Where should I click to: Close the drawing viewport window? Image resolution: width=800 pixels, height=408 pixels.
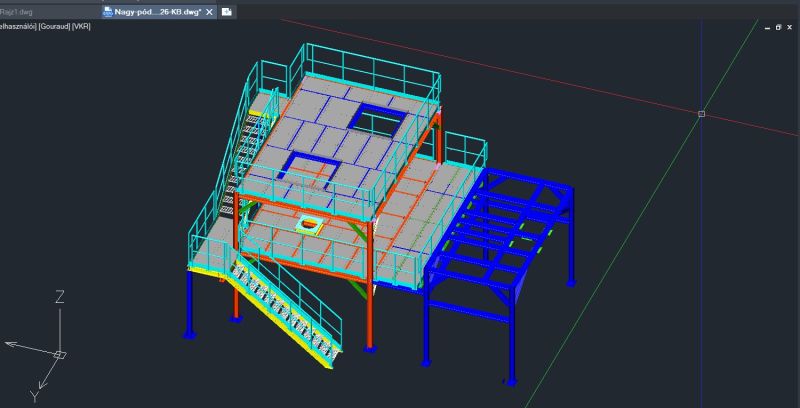click(789, 28)
